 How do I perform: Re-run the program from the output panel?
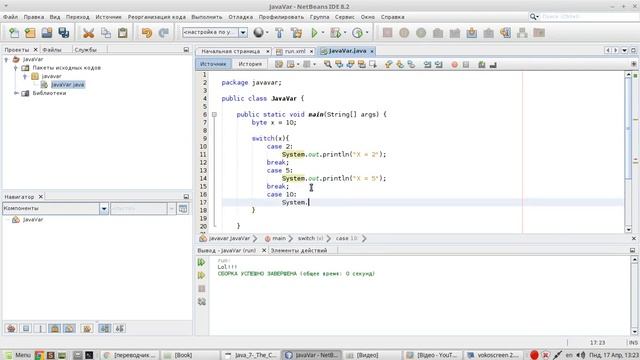tap(202, 262)
